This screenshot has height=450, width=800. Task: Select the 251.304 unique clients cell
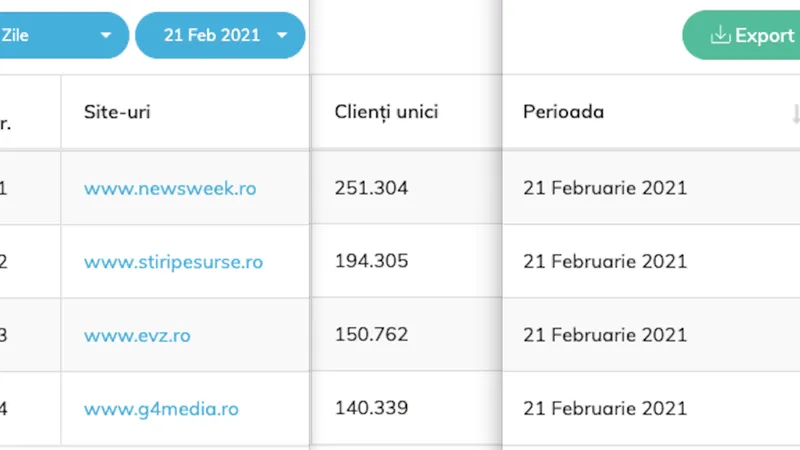tap(406, 188)
